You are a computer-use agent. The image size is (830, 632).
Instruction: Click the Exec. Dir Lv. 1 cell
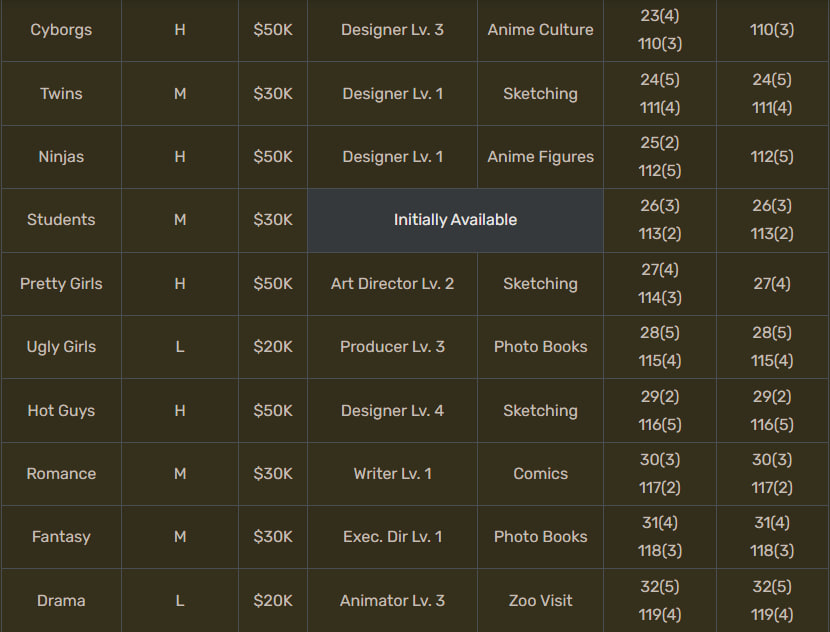pos(392,537)
